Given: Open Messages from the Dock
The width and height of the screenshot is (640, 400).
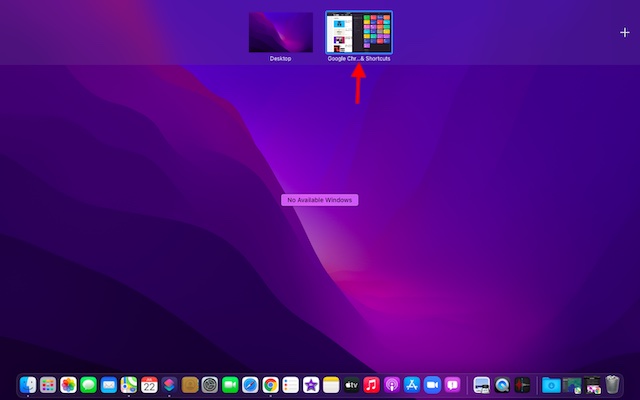Looking at the screenshot, I should tap(89, 384).
